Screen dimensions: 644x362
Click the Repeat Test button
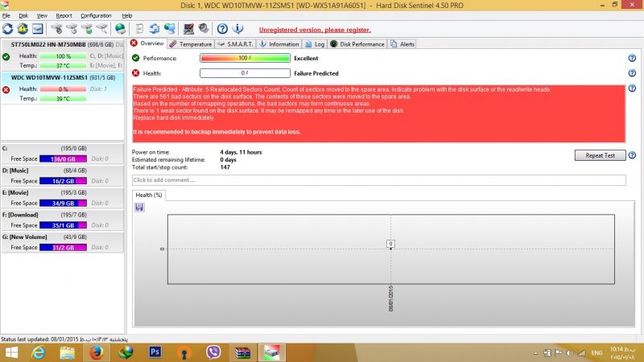[600, 155]
